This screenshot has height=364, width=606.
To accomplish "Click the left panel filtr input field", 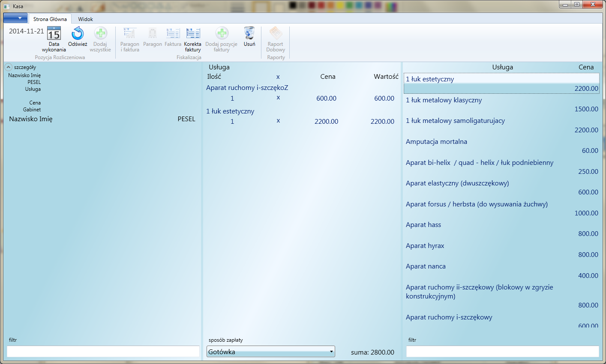I will coord(103,352).
